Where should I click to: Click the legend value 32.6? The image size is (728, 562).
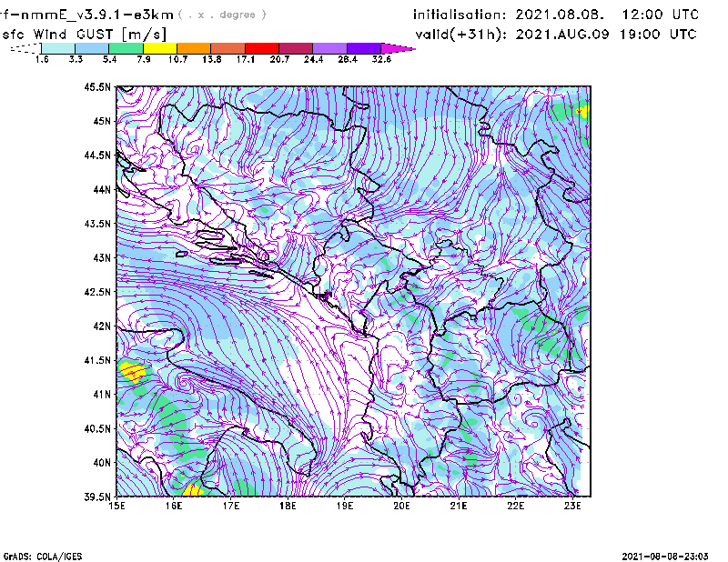click(381, 59)
